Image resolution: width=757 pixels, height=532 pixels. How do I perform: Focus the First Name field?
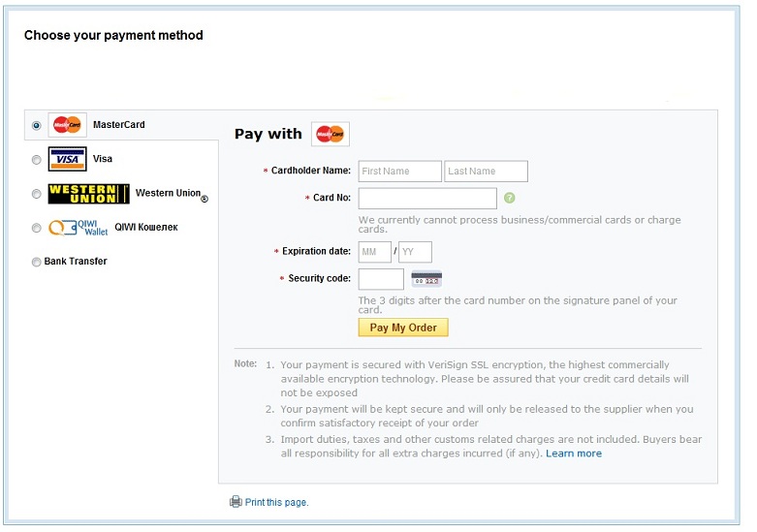point(399,172)
